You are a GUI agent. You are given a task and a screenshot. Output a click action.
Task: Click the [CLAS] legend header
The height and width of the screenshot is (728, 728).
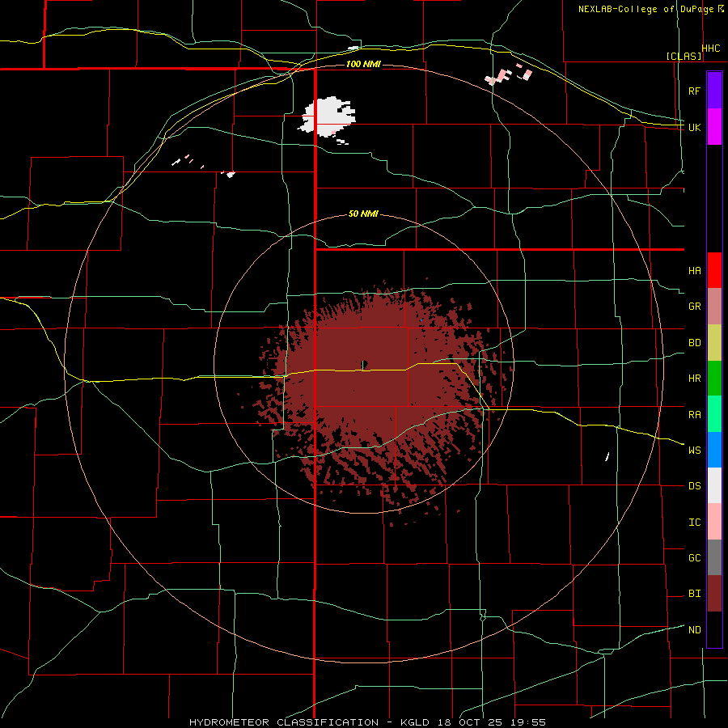(x=684, y=57)
